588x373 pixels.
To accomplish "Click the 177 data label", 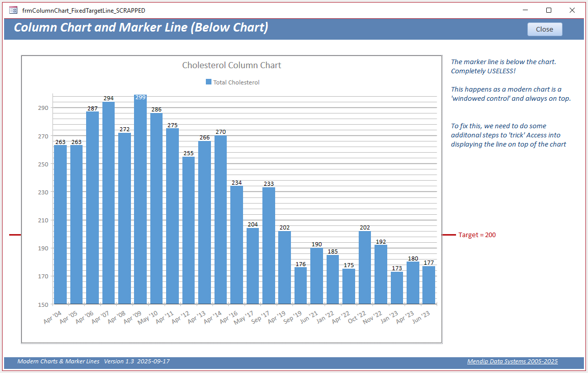I will point(429,263).
